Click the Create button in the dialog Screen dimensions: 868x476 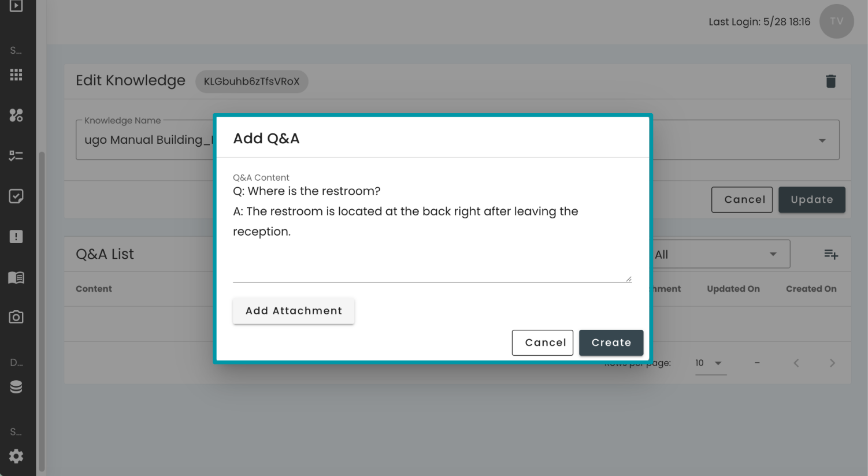(x=611, y=343)
